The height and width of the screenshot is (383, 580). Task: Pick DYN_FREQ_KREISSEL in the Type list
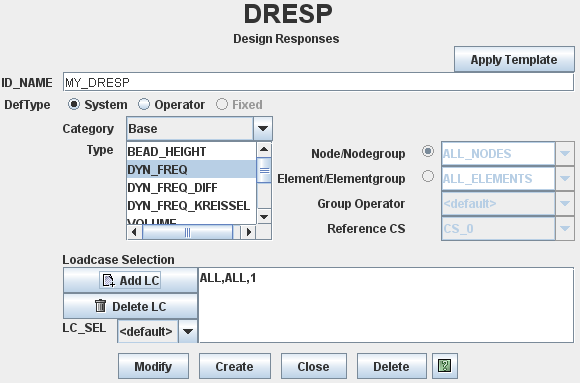[191, 205]
